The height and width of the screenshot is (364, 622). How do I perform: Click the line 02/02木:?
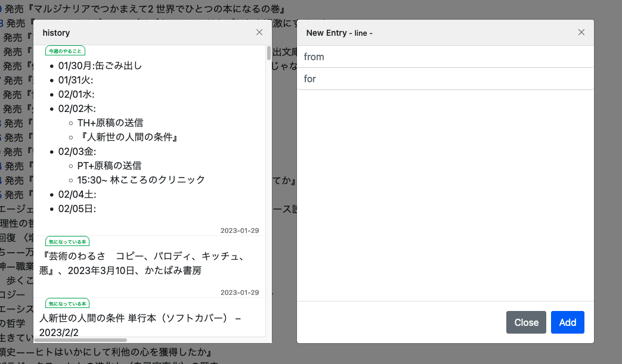point(77,108)
